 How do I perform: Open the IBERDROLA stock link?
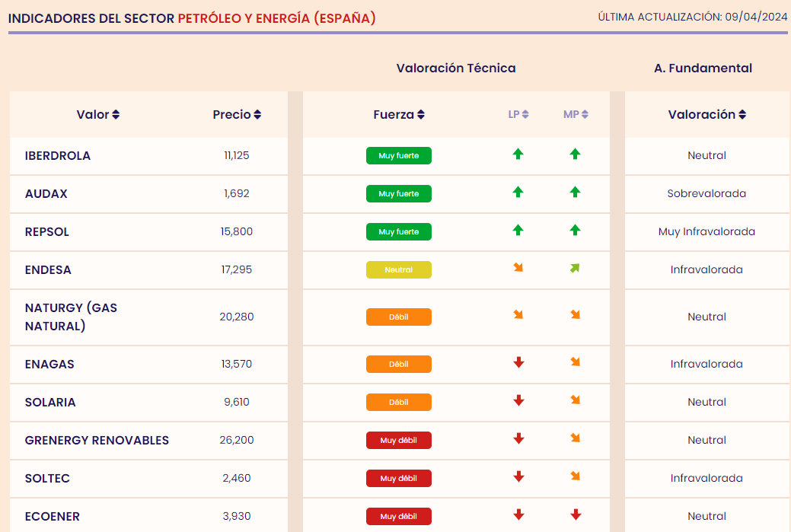coord(58,155)
